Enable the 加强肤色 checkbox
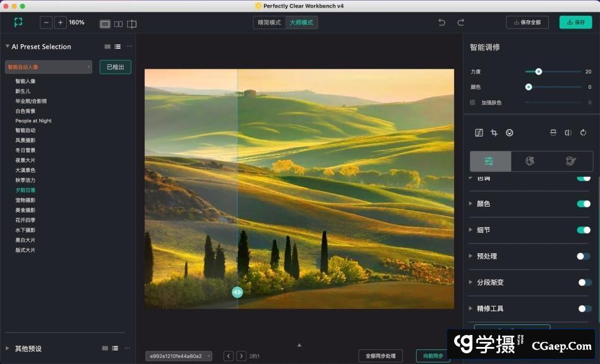600x364 pixels. 472,102
